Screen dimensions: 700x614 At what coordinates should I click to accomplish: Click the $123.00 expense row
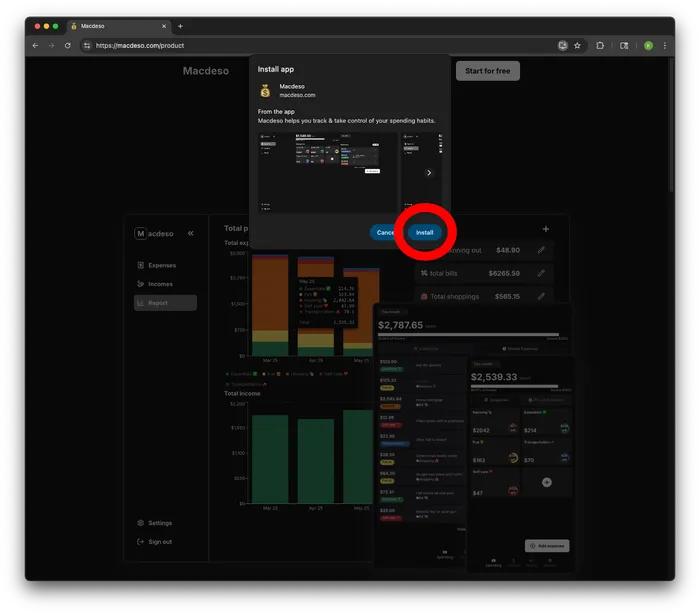(x=421, y=365)
